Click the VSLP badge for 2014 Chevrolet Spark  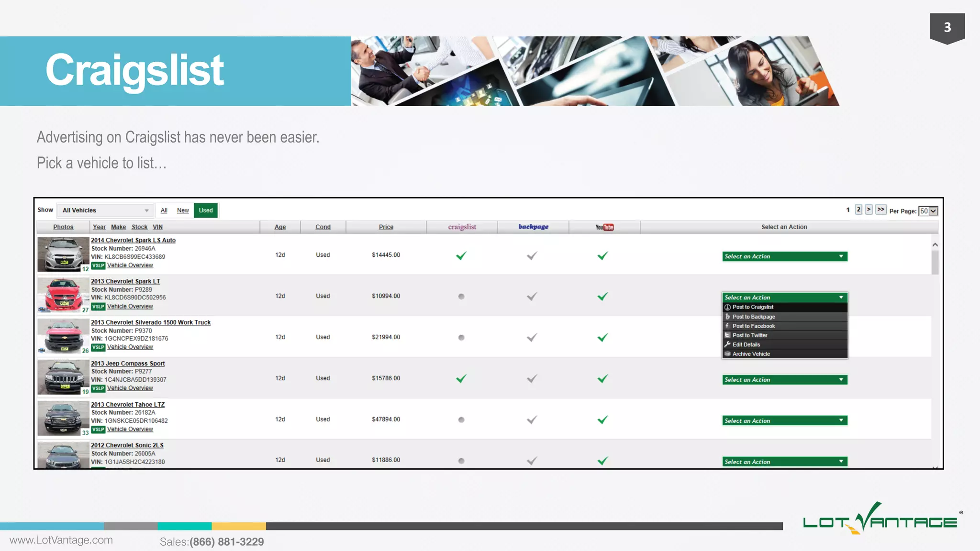pyautogui.click(x=98, y=265)
